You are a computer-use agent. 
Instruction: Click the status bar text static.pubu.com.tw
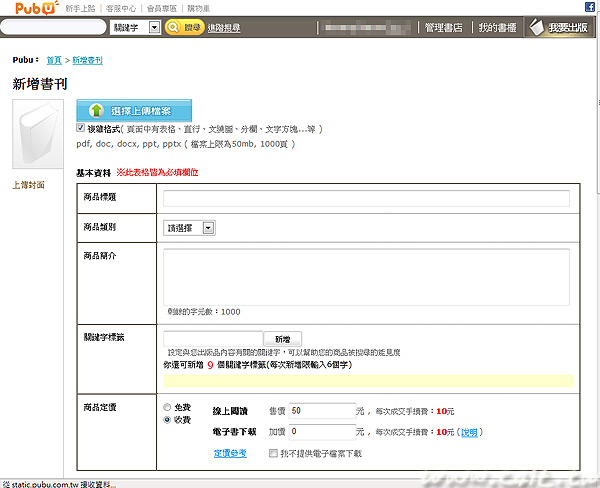(x=59, y=484)
